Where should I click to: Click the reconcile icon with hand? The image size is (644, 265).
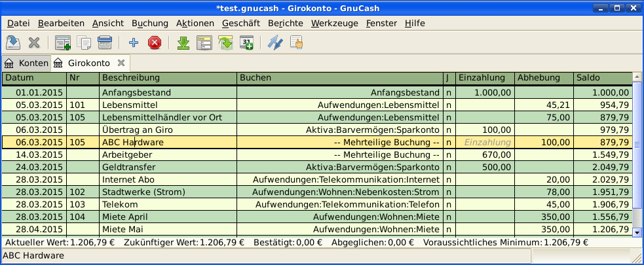click(x=296, y=43)
